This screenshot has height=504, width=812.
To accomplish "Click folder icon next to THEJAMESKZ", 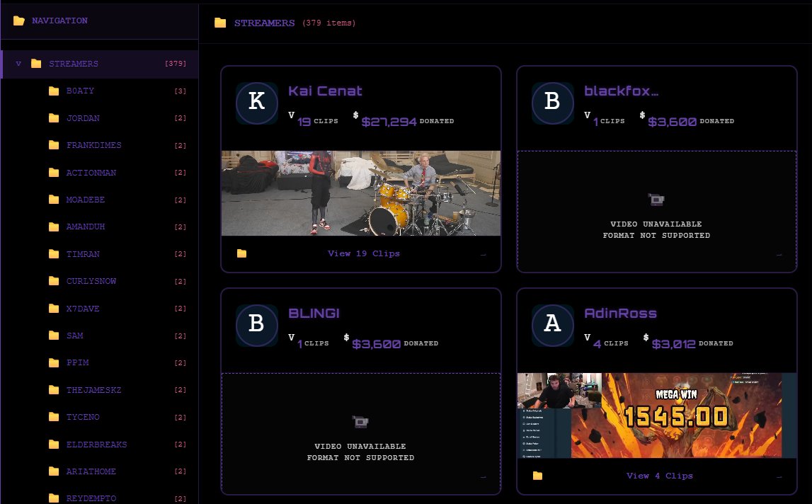I will [54, 389].
